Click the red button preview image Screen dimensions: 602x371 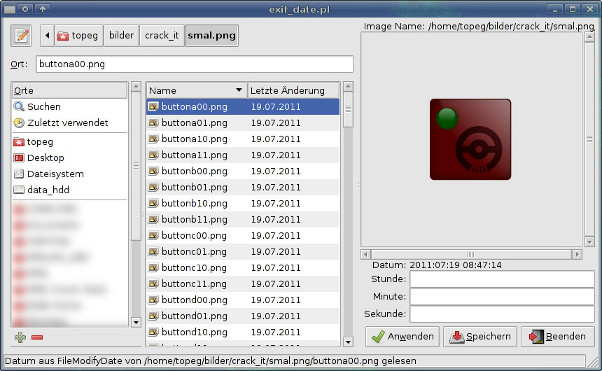coord(470,139)
